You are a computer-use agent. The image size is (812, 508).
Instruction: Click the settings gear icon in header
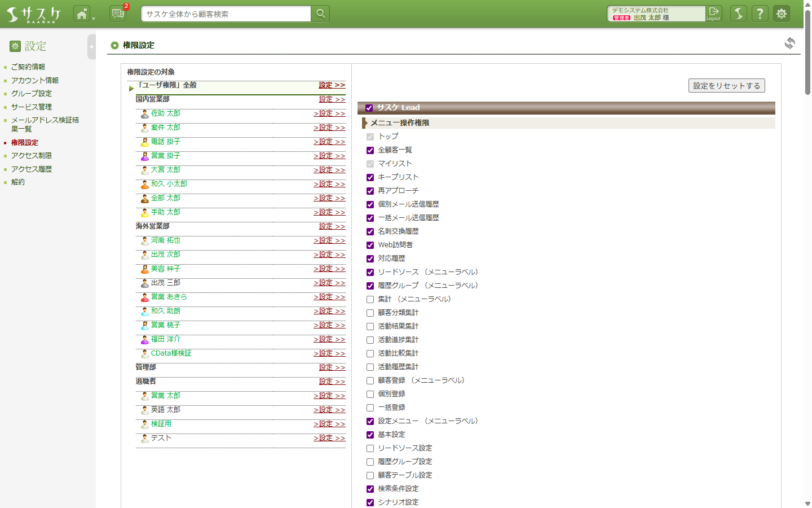tap(782, 14)
